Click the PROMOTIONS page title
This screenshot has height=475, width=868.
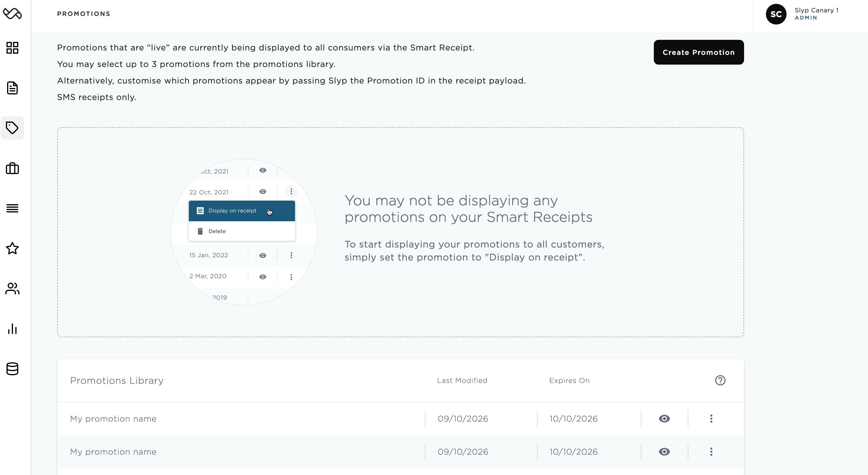pyautogui.click(x=83, y=14)
